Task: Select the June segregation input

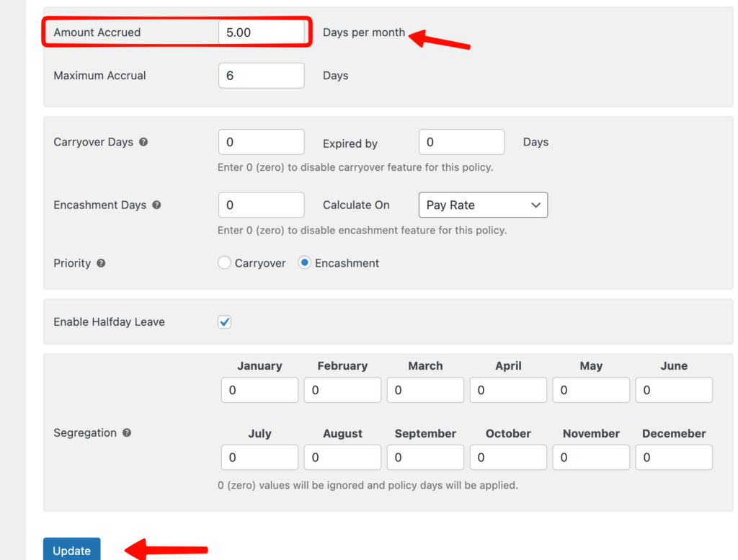Action: [x=674, y=390]
